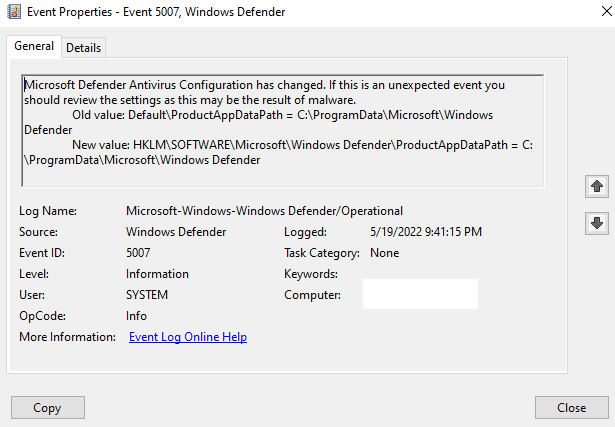Click the Event ID value 5007

point(138,253)
